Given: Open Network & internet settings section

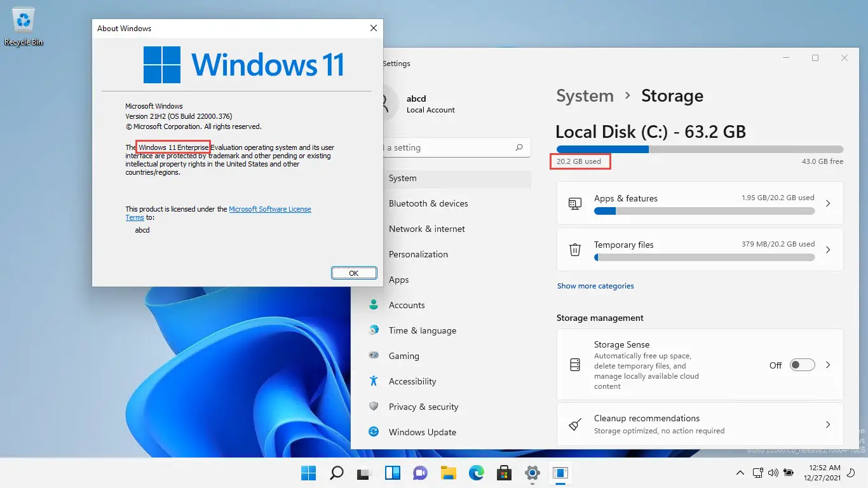Looking at the screenshot, I should click(427, 229).
